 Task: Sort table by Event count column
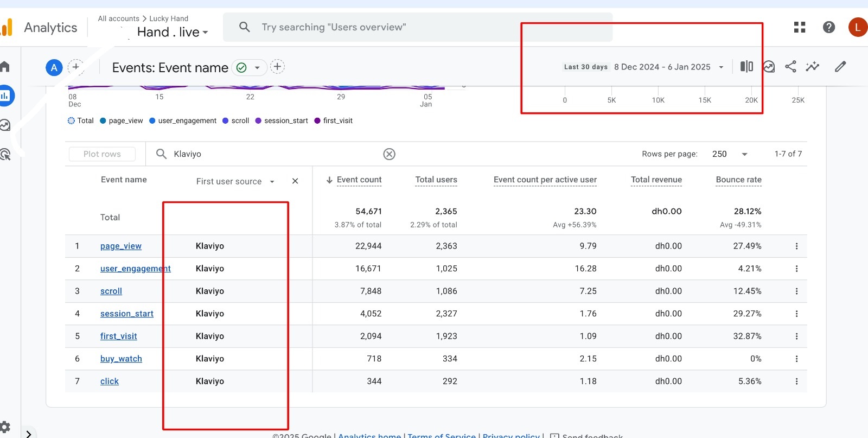point(359,180)
